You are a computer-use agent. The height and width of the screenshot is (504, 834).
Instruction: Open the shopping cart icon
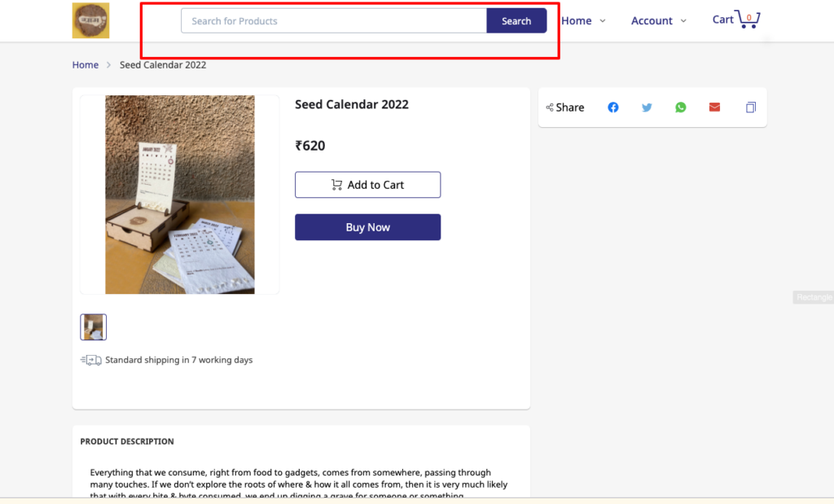[x=748, y=20]
